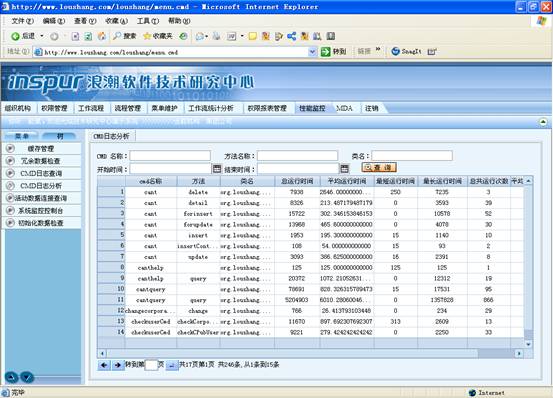
Task: Open 系统监控控制台 sidebar item
Action: click(x=41, y=211)
